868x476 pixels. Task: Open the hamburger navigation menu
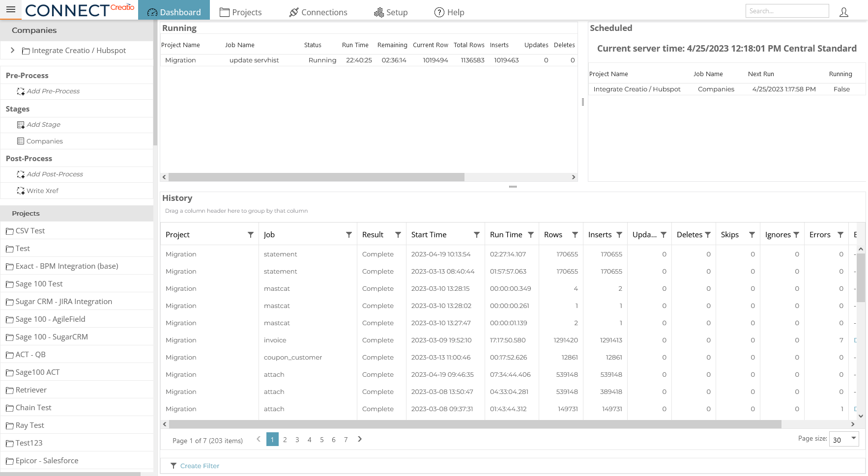(10, 9)
